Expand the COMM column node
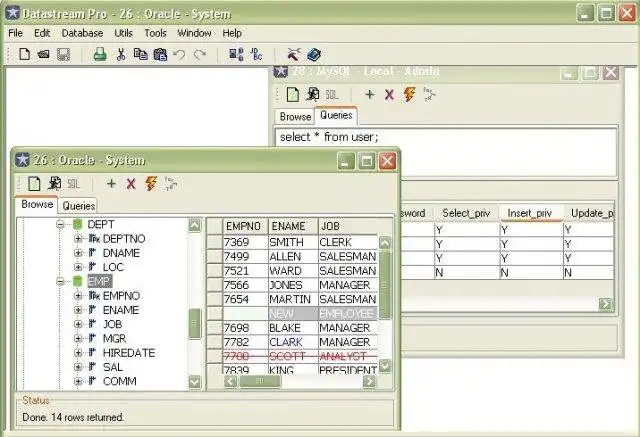Image resolution: width=640 pixels, height=437 pixels. point(78,381)
